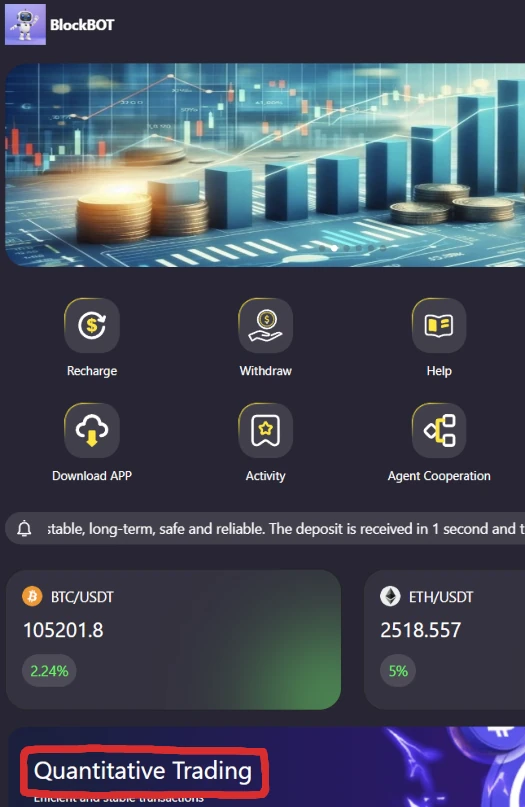Click the trading chart banner image
The width and height of the screenshot is (525, 807).
(265, 165)
